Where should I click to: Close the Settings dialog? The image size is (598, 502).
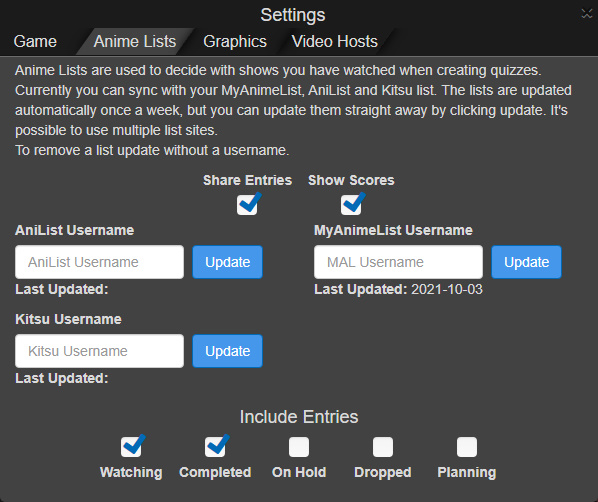pos(587,14)
